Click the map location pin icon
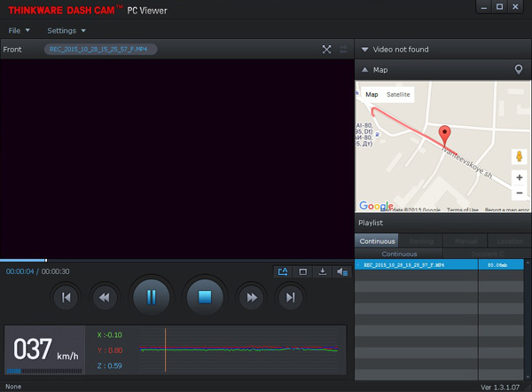Screen dimensions: 532x392 (x=519, y=69)
